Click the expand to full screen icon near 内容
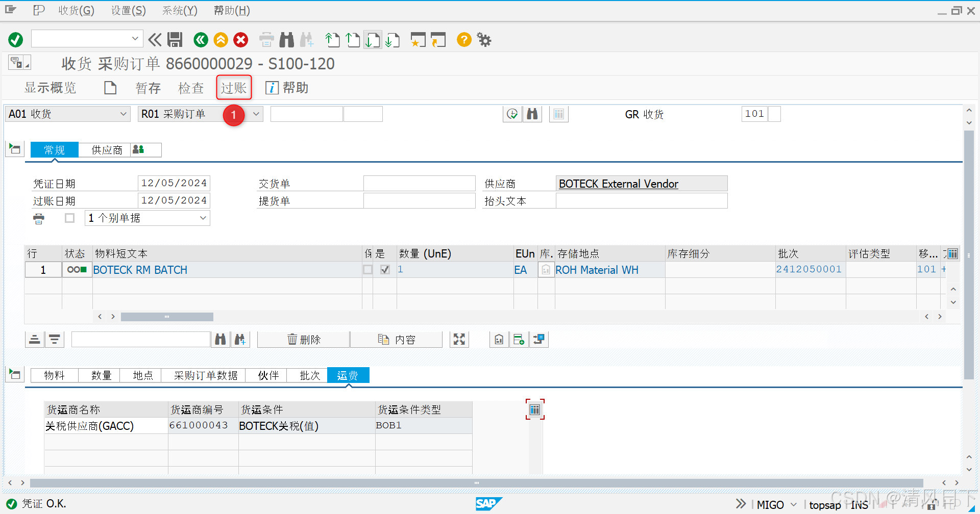The height and width of the screenshot is (514, 980). coord(459,339)
